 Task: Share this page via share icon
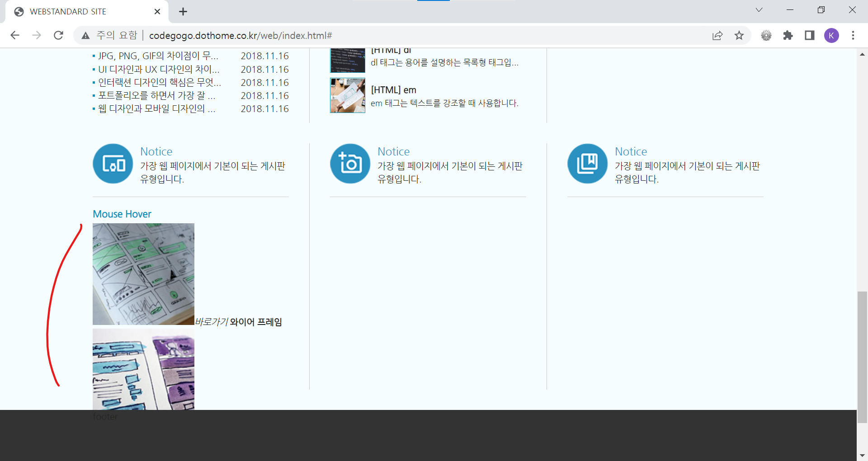pos(717,35)
